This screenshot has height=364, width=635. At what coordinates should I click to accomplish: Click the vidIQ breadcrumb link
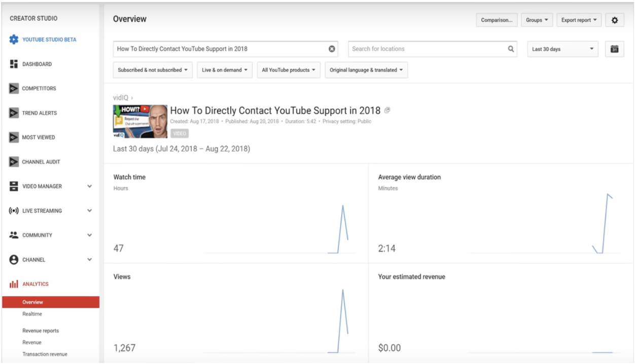coord(121,97)
